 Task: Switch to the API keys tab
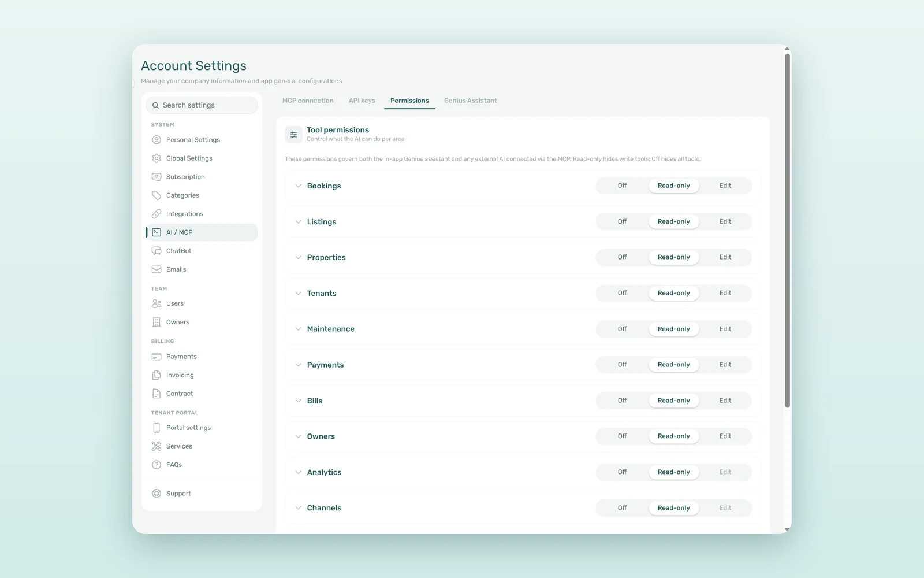point(362,101)
